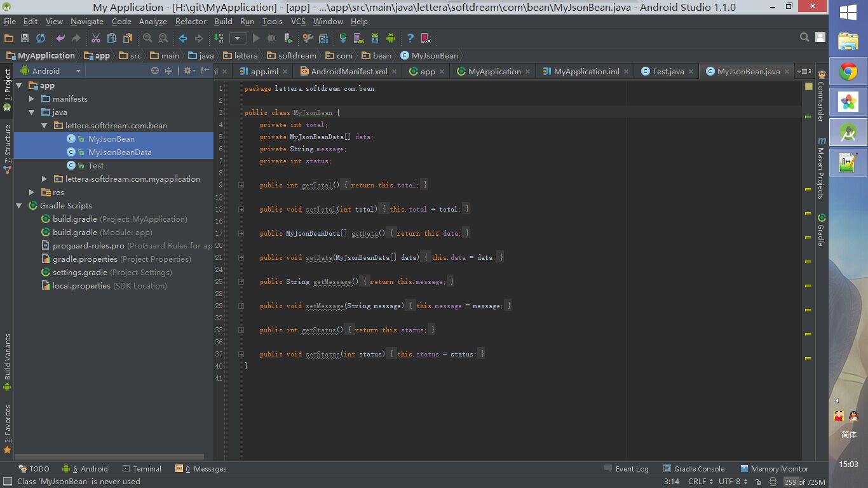Switch to AndroidManifest.xml tab

[349, 71]
